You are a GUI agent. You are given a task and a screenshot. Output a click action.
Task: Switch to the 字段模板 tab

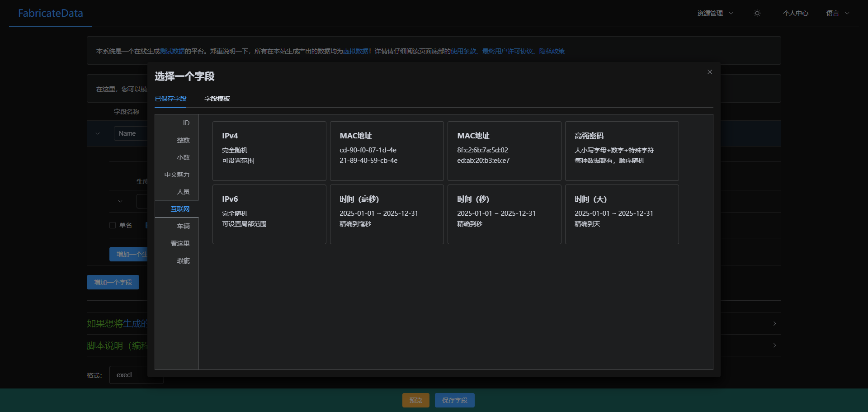click(x=217, y=99)
